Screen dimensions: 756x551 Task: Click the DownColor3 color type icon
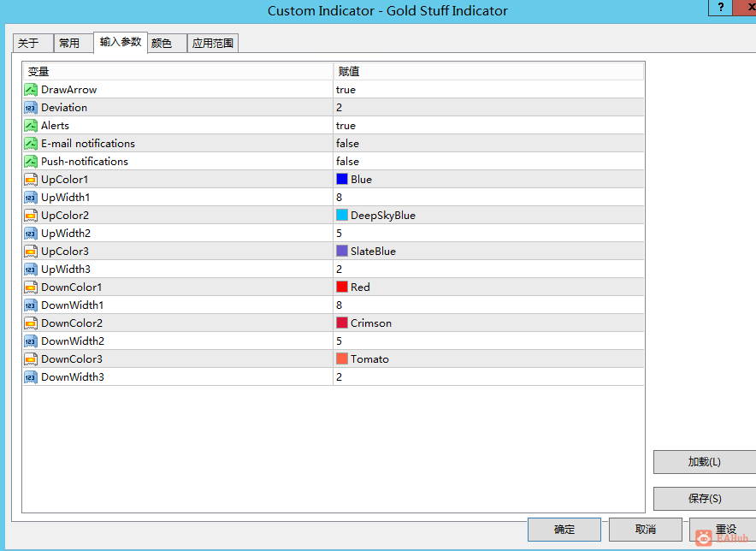pos(31,359)
